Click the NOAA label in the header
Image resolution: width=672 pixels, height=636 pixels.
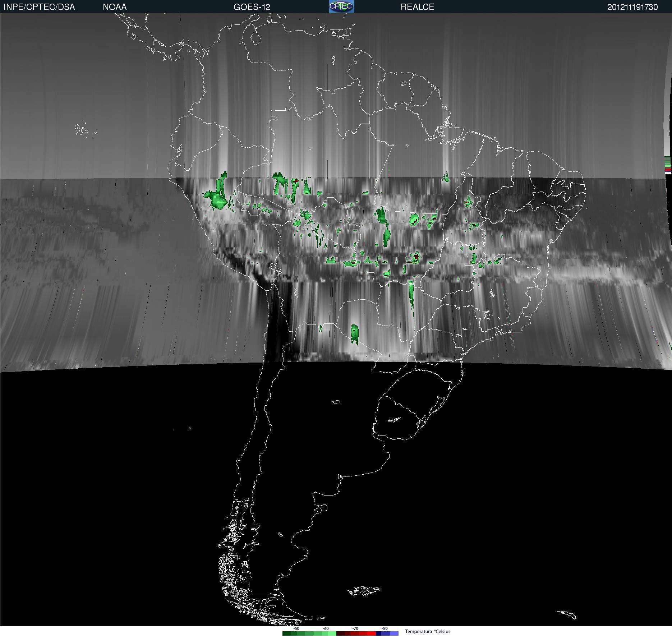115,7
